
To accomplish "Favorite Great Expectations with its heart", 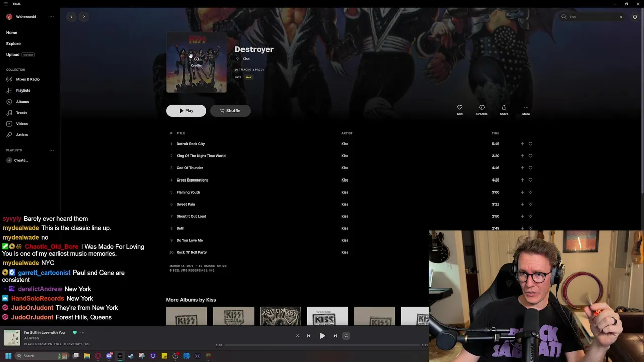I will tap(530, 180).
